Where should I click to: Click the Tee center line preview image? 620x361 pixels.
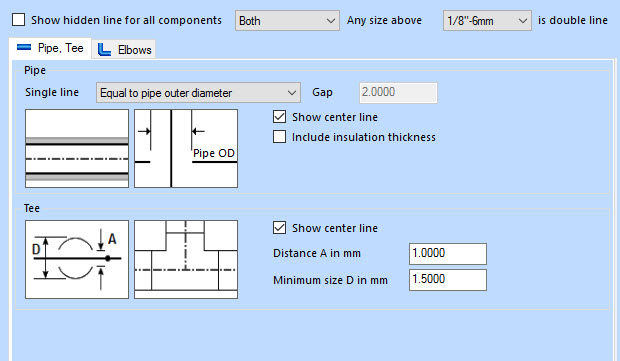186,259
